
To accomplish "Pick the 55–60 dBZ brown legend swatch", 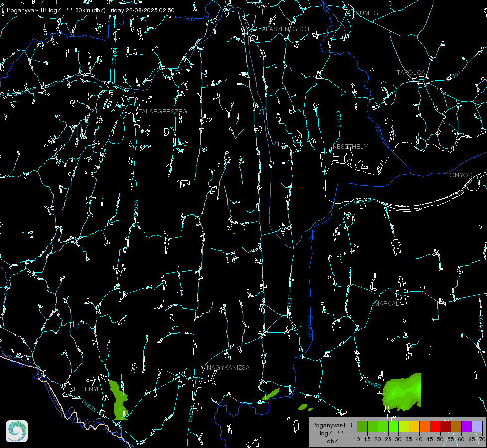I will [x=456, y=426].
